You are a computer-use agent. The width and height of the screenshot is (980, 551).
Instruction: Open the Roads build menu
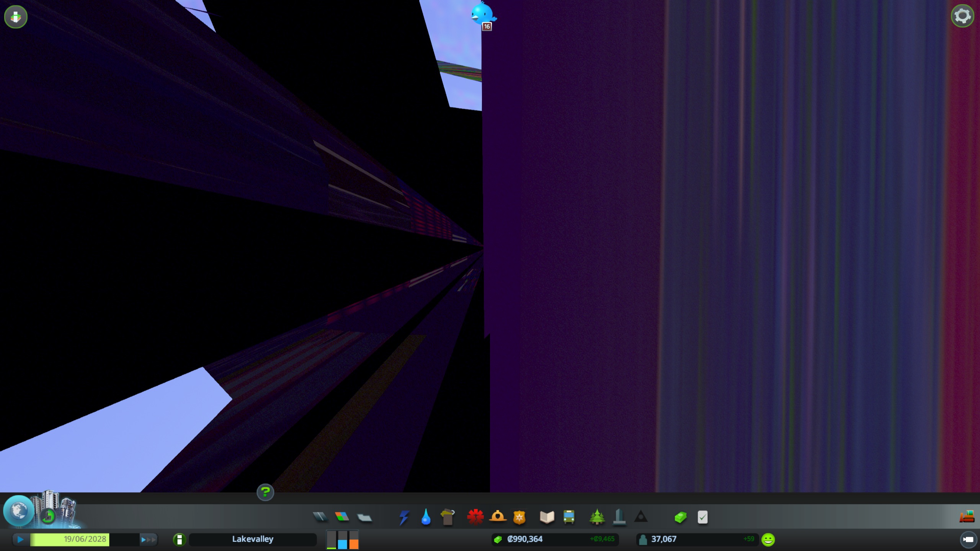320,517
